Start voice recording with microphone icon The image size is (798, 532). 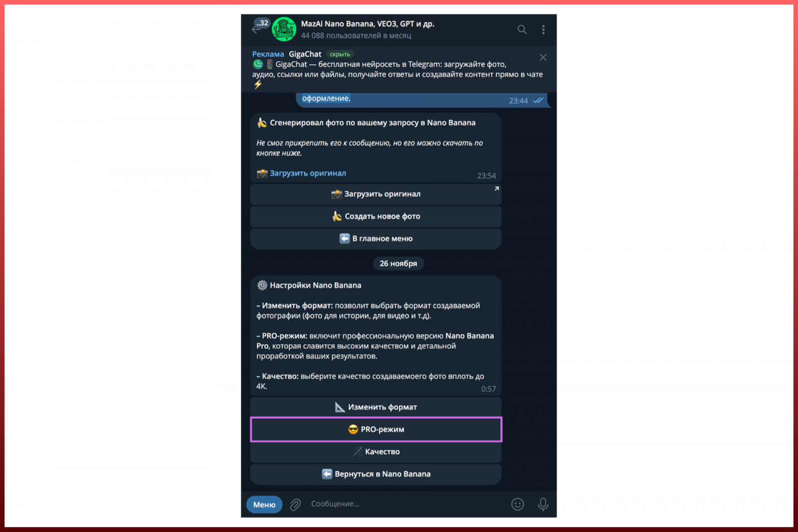(543, 505)
